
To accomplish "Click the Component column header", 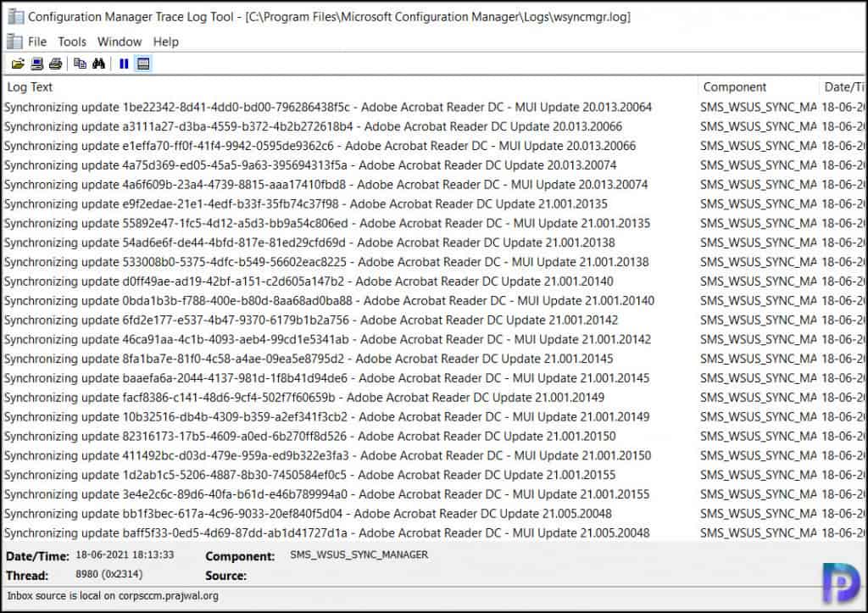I will [758, 87].
